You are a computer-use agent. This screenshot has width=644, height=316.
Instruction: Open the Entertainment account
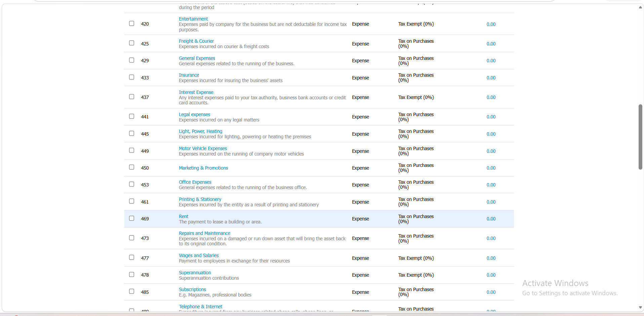click(193, 19)
